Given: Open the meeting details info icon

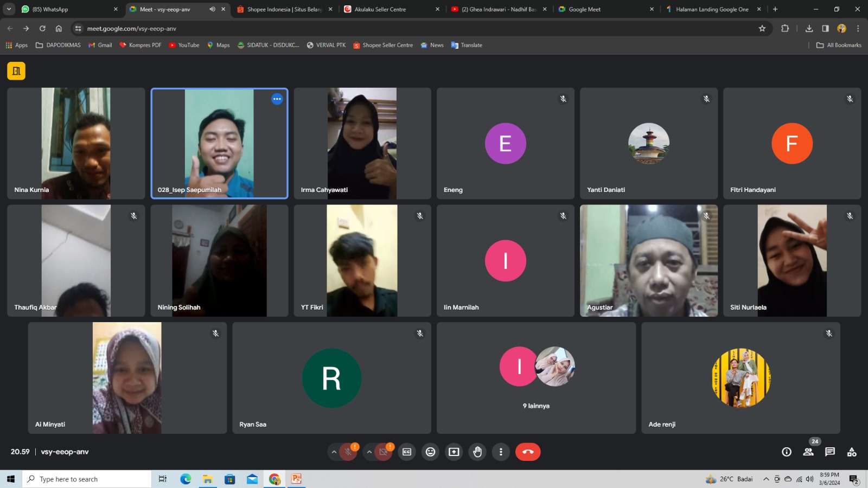Looking at the screenshot, I should point(786,452).
